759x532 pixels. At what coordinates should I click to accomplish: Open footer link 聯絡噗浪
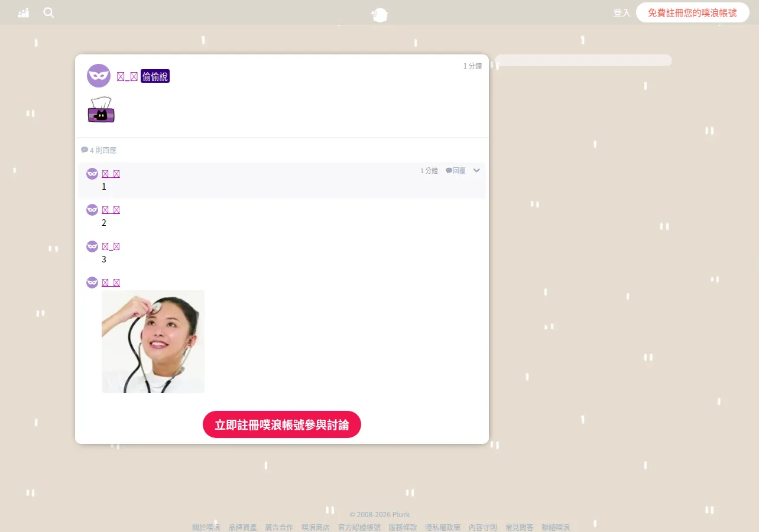[556, 527]
